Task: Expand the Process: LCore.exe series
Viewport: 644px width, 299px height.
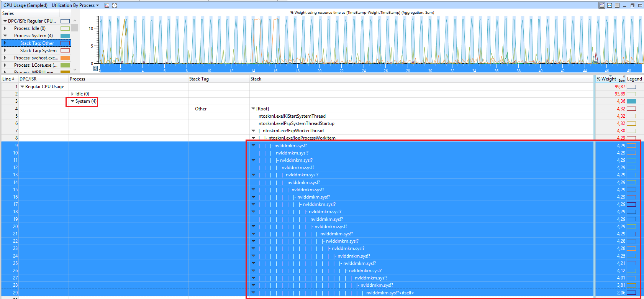Action: pyautogui.click(x=5, y=65)
